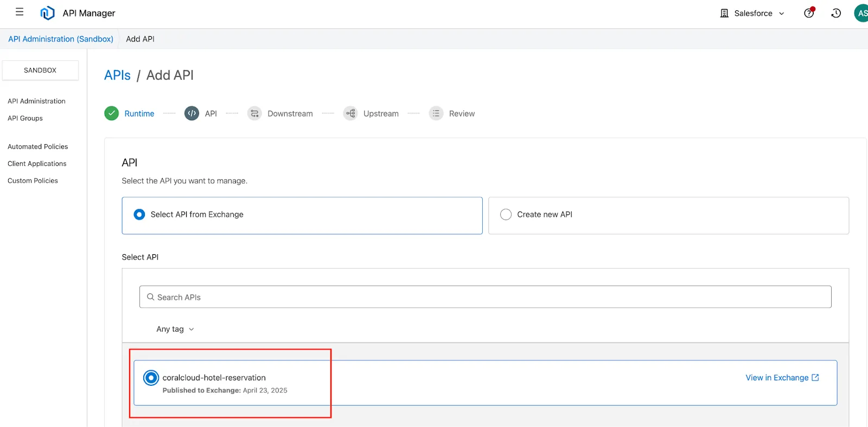
Task: Open the hamburger navigation menu
Action: [x=20, y=12]
